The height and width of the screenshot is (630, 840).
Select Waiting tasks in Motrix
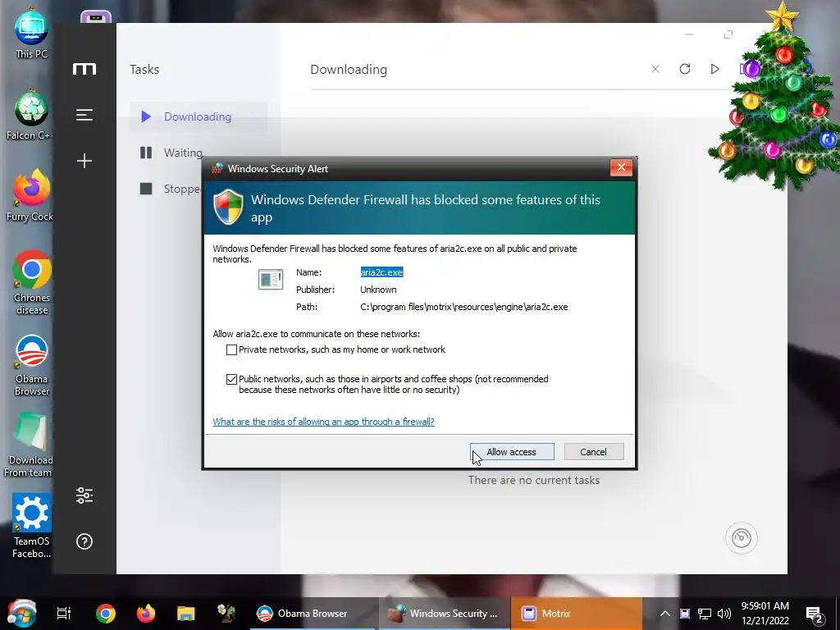[171, 153]
